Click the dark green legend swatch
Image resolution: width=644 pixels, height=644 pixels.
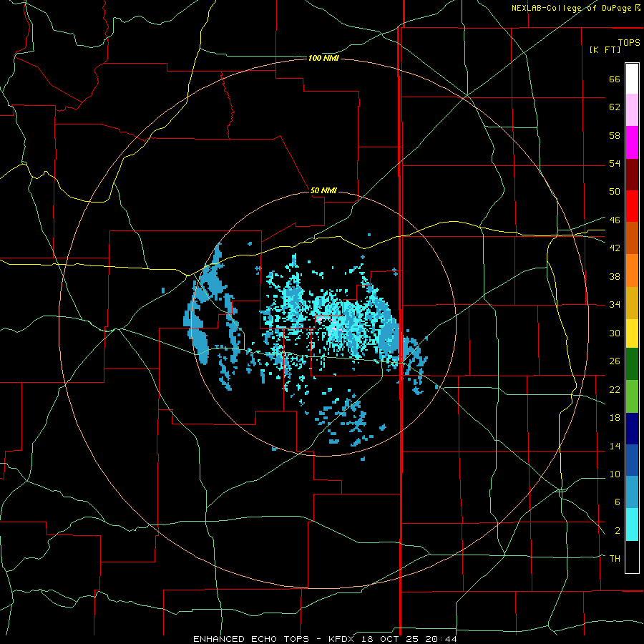[632, 364]
